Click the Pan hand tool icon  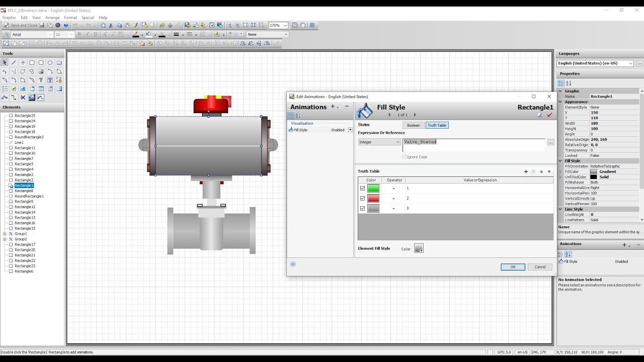click(x=303, y=25)
